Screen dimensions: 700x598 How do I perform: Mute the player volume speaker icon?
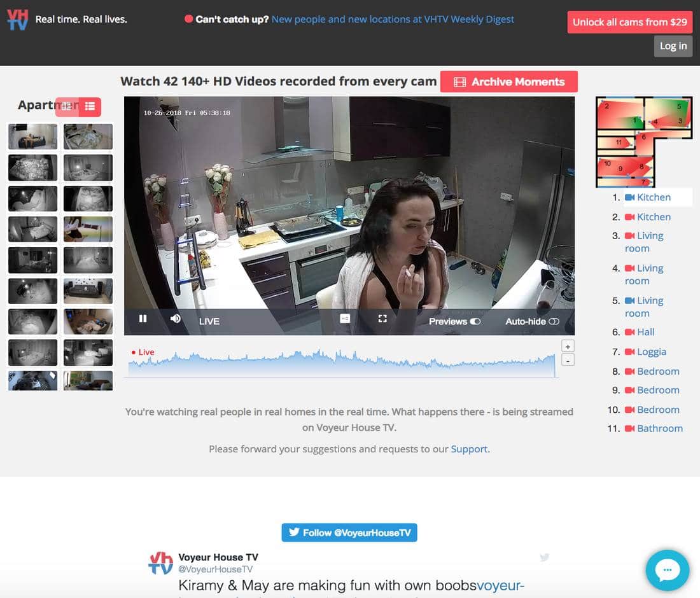click(x=176, y=319)
